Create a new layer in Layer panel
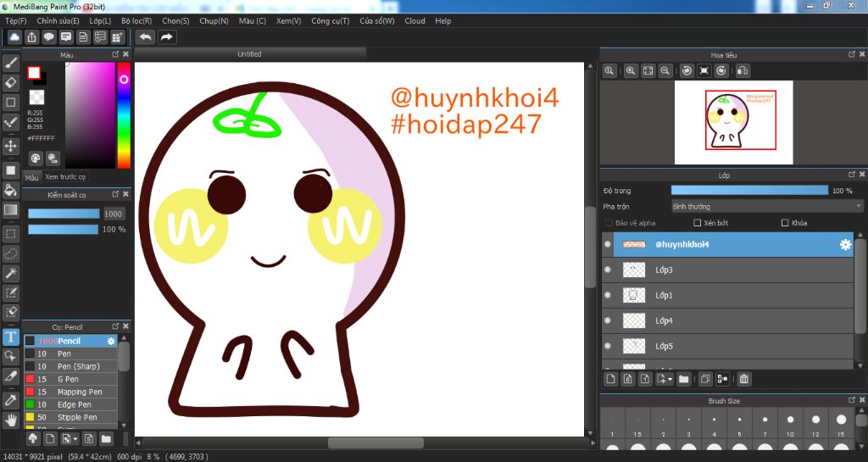Viewport: 868px width, 462px height. 610,379
